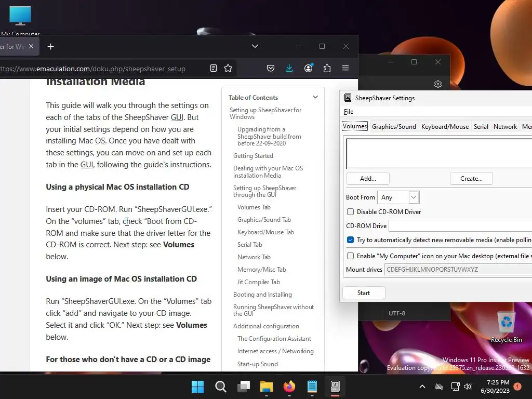Viewport: 532px width, 399px height.
Task: Open Volumes Tab contents link
Action: (x=254, y=207)
